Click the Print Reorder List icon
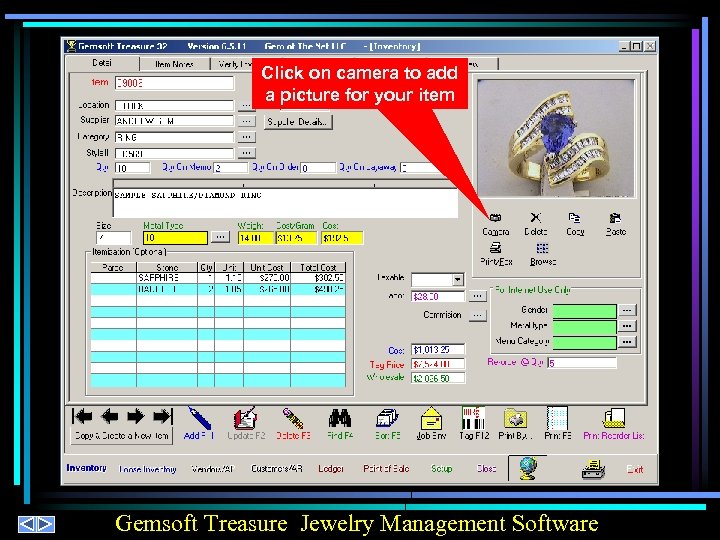The image size is (720, 540). 614,418
